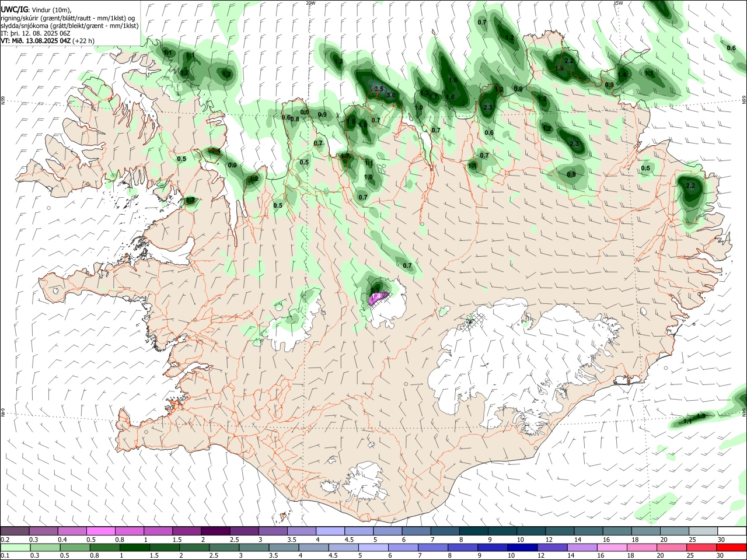Click the 'UWC/IG' title text
747x560 pixels.
pos(14,9)
